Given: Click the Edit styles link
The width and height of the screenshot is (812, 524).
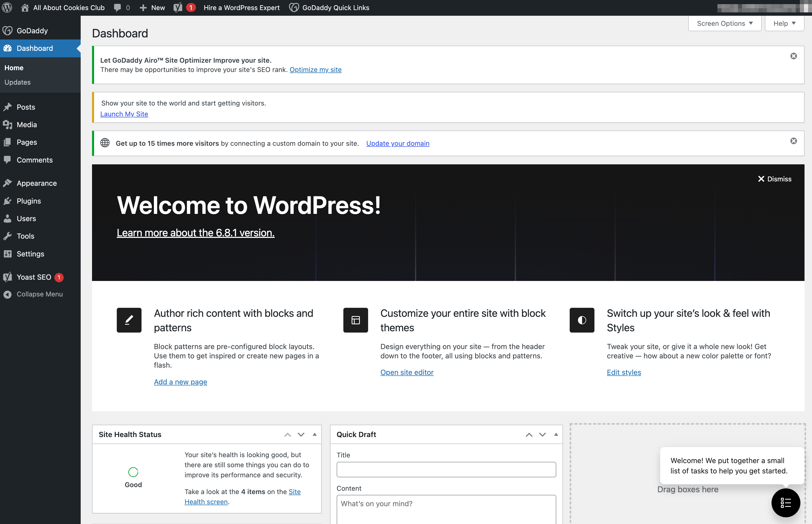Looking at the screenshot, I should click(x=624, y=372).
